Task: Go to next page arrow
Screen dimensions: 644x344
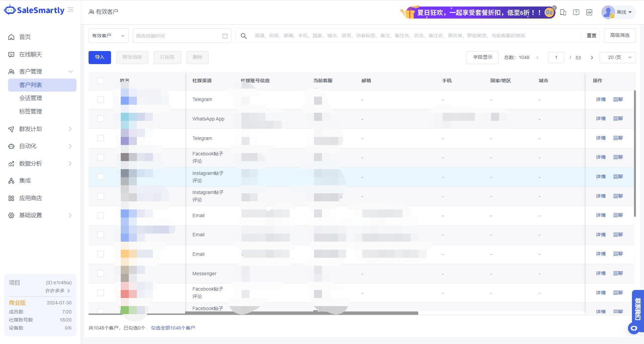Action: (x=592, y=58)
